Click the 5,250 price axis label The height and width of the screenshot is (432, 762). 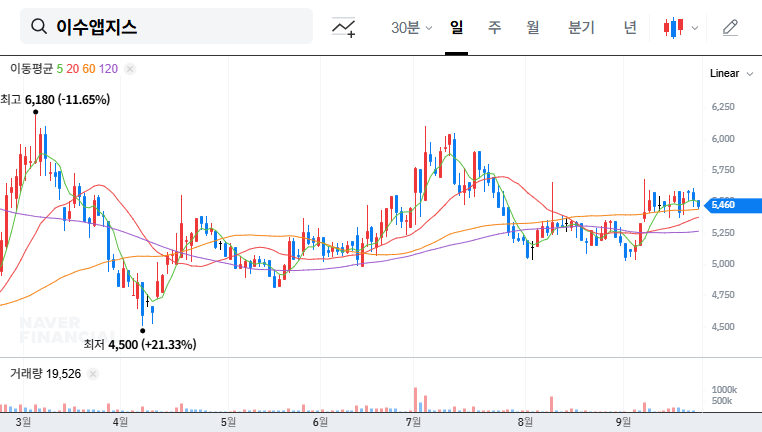(x=723, y=233)
